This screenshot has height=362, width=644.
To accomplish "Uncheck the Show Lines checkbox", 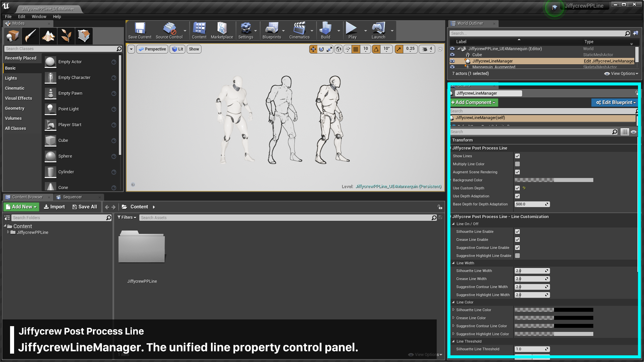I will point(517,156).
